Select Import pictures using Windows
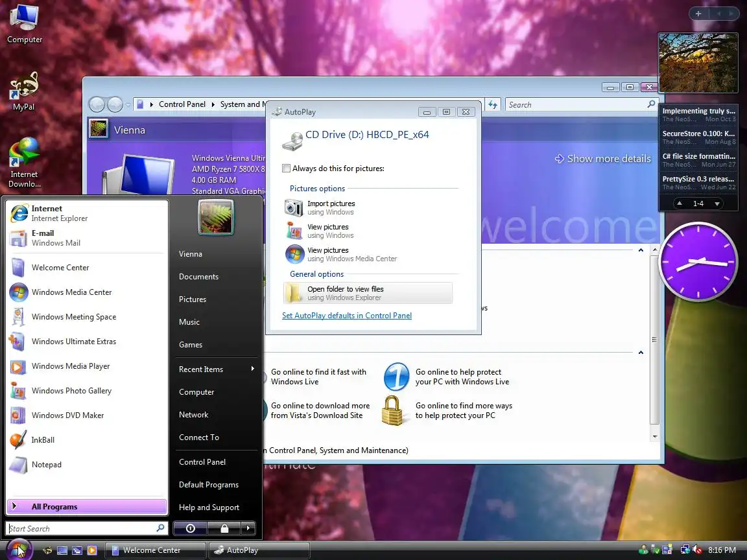Image resolution: width=747 pixels, height=560 pixels. (x=368, y=207)
